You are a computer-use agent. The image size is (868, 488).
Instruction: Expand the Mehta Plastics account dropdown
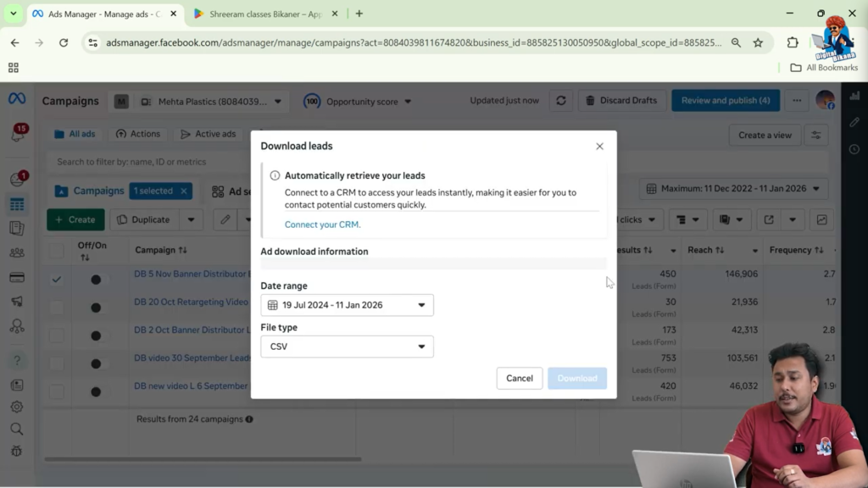pos(279,100)
